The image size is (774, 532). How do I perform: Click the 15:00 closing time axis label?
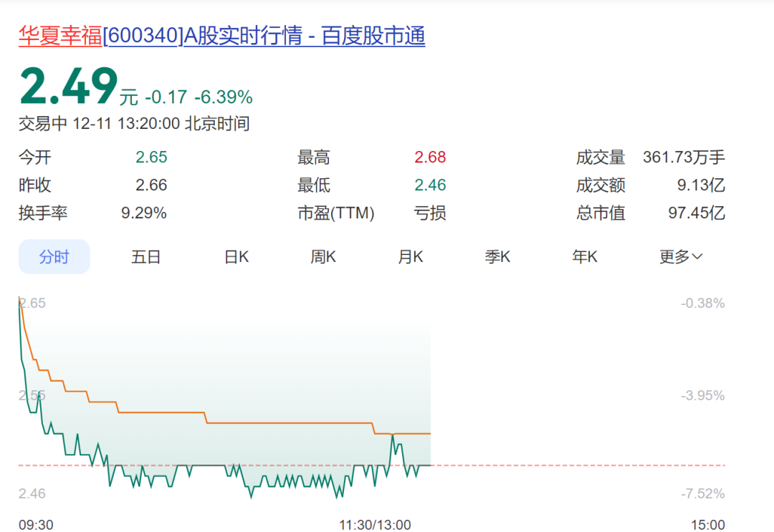[x=708, y=525]
